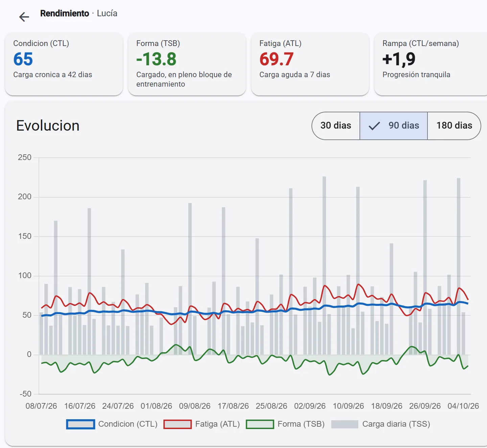
Task: Click the -13.8 TSB value
Action: [156, 59]
